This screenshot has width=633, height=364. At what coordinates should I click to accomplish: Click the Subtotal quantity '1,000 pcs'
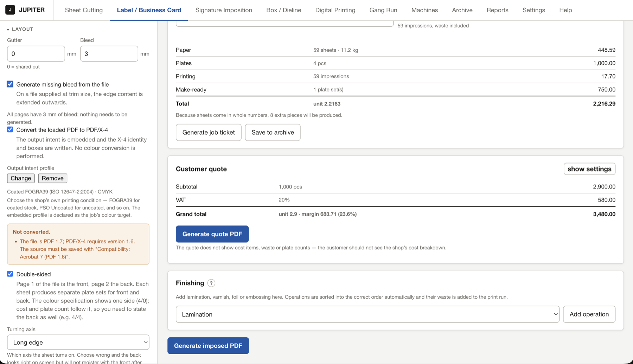290,187
